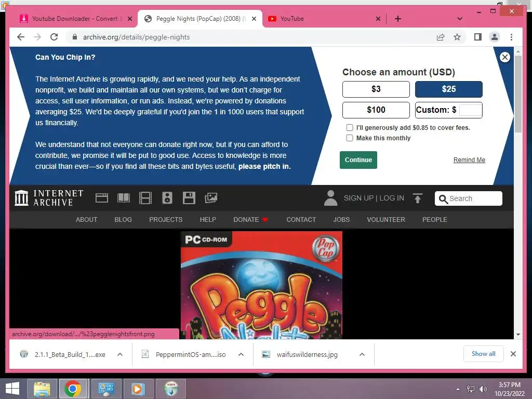The width and height of the screenshot is (532, 399).
Task: Open the Chrome profile avatar
Action: point(495,37)
